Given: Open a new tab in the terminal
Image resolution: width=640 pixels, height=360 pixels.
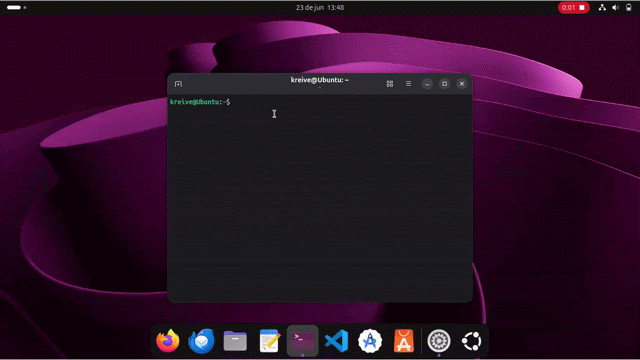Looking at the screenshot, I should (x=178, y=84).
